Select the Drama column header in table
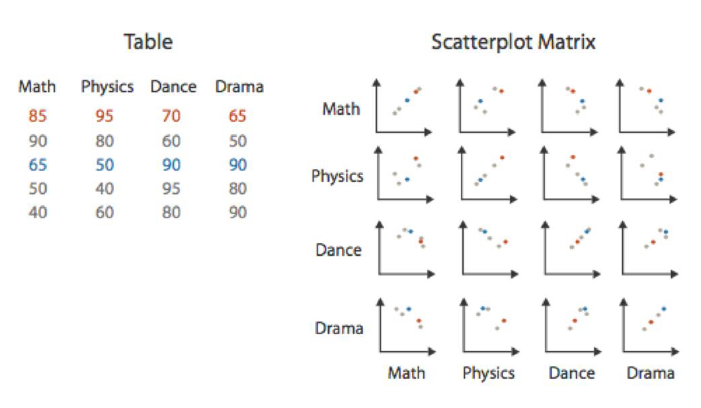 (239, 86)
